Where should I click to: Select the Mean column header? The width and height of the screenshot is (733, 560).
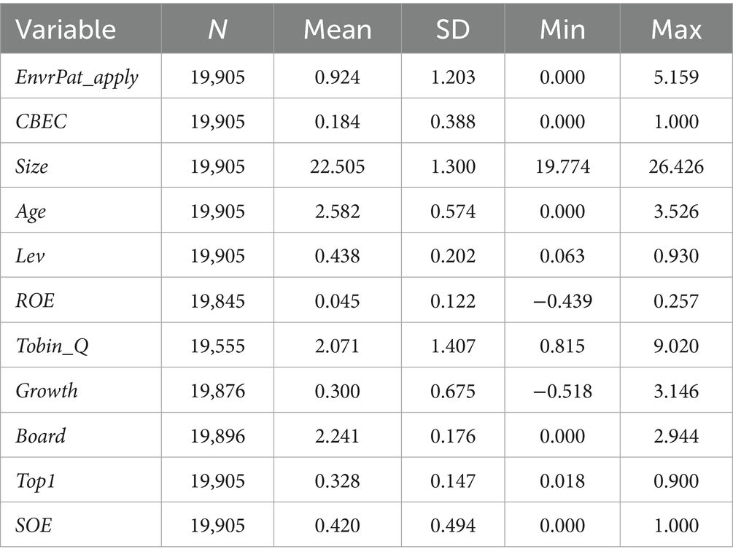pos(337,28)
